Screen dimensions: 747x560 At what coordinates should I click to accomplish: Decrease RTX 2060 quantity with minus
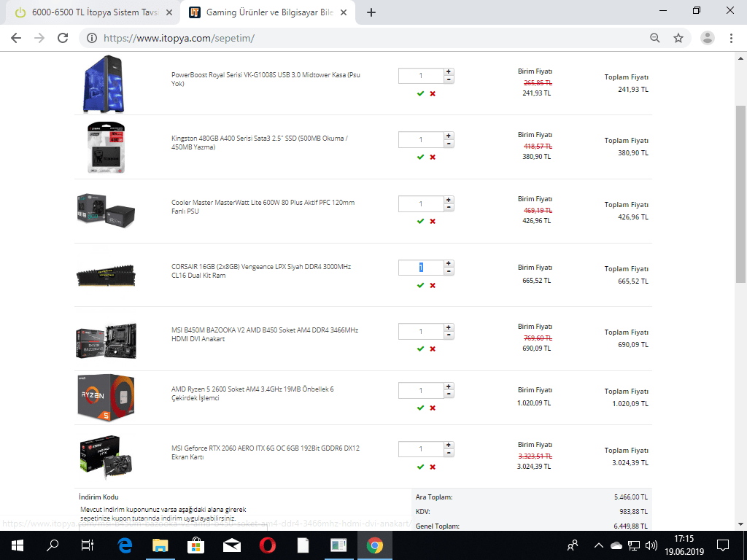(449, 453)
